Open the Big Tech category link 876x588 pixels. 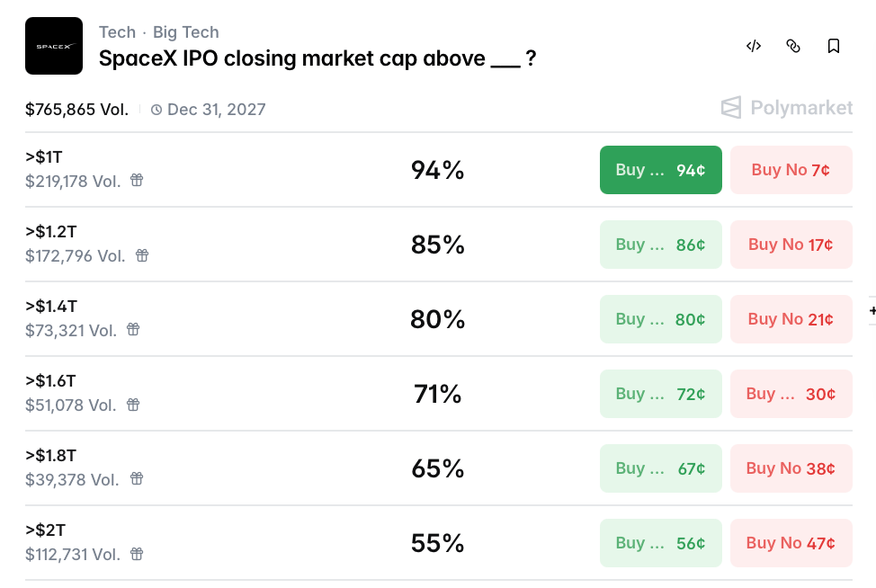pos(186,32)
